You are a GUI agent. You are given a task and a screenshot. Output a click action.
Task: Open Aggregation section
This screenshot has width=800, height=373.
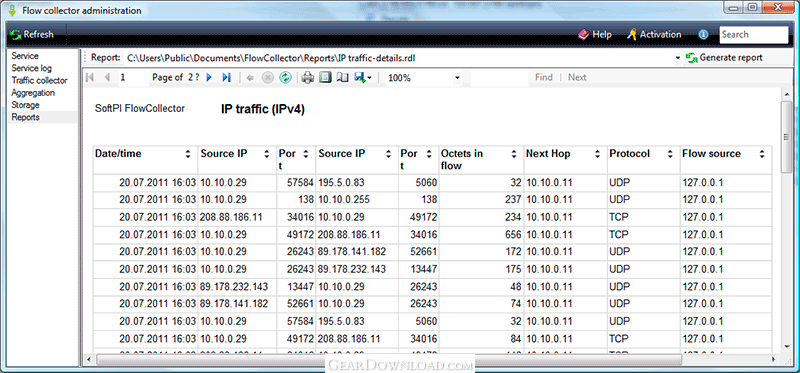[33, 93]
